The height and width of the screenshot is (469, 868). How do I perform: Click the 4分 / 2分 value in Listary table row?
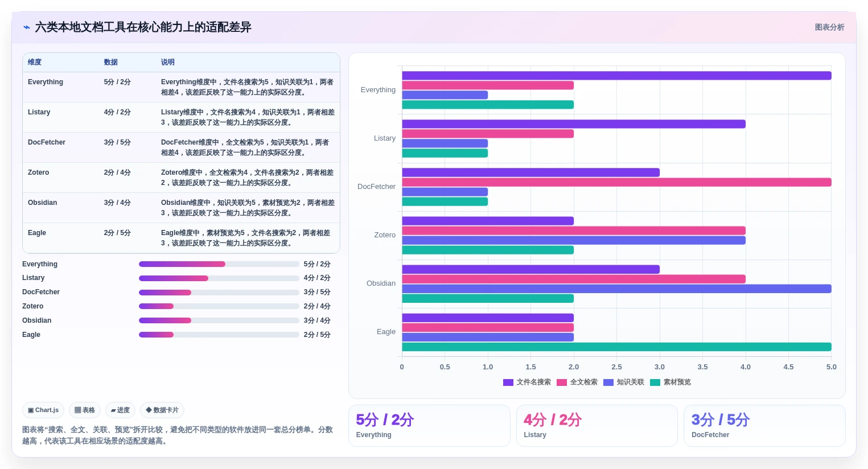point(117,112)
